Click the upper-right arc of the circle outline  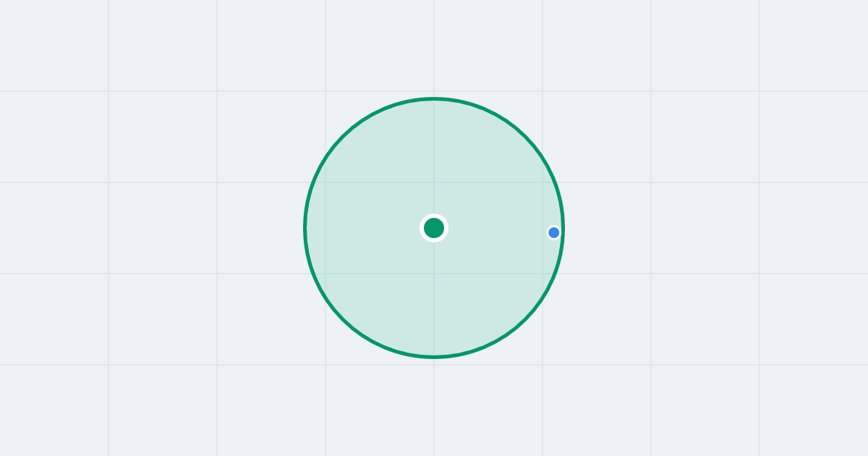tap(525, 137)
